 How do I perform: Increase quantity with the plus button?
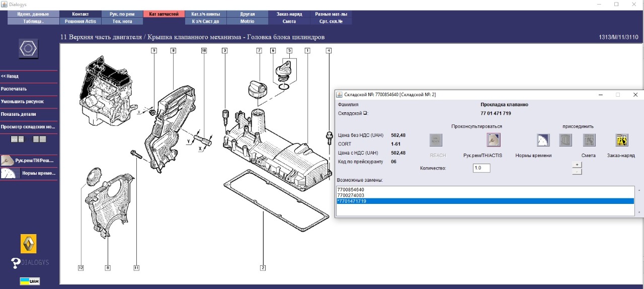(577, 165)
